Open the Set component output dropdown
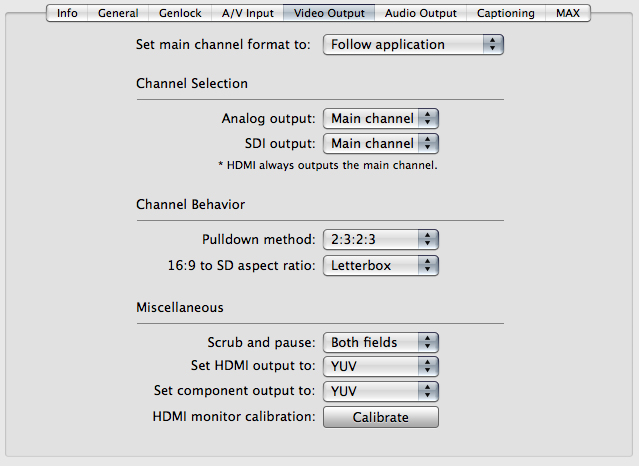Screen dimensions: 639x466 381,390
